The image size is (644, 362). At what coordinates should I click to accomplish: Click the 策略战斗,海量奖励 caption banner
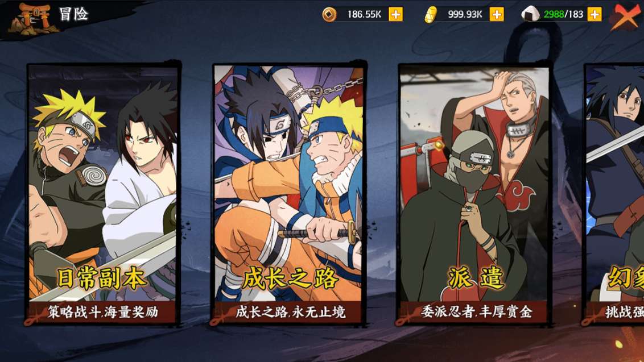coord(102,313)
